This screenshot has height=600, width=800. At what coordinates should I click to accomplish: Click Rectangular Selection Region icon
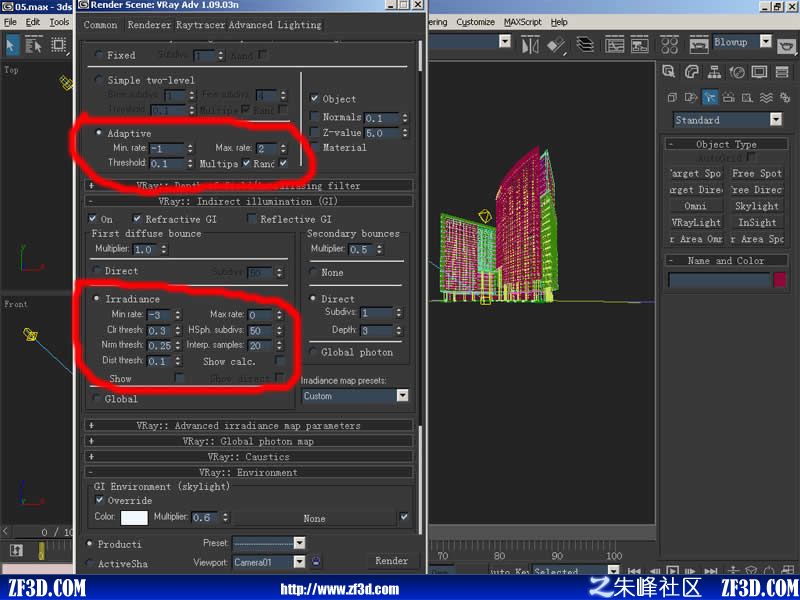[x=59, y=45]
